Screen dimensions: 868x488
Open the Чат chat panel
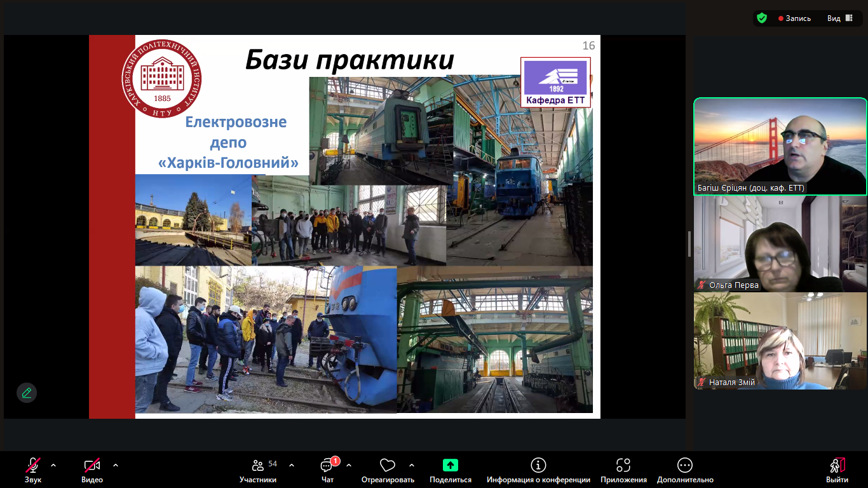pos(327,465)
